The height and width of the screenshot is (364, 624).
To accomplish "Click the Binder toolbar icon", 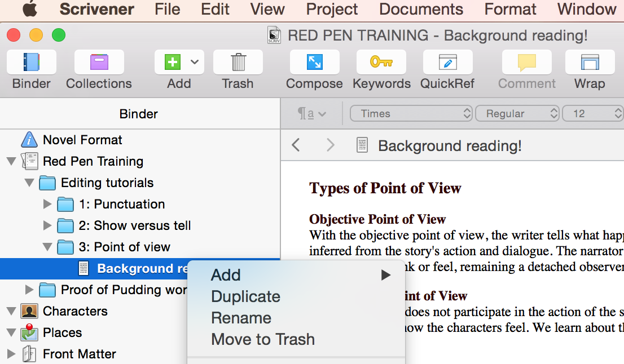I will [32, 62].
